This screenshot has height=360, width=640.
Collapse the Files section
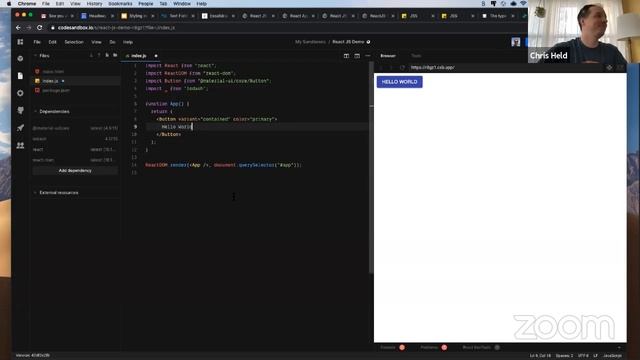pos(42,56)
